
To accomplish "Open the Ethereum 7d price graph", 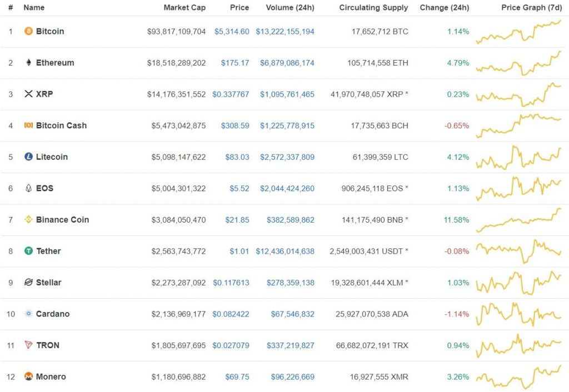I will [518, 63].
